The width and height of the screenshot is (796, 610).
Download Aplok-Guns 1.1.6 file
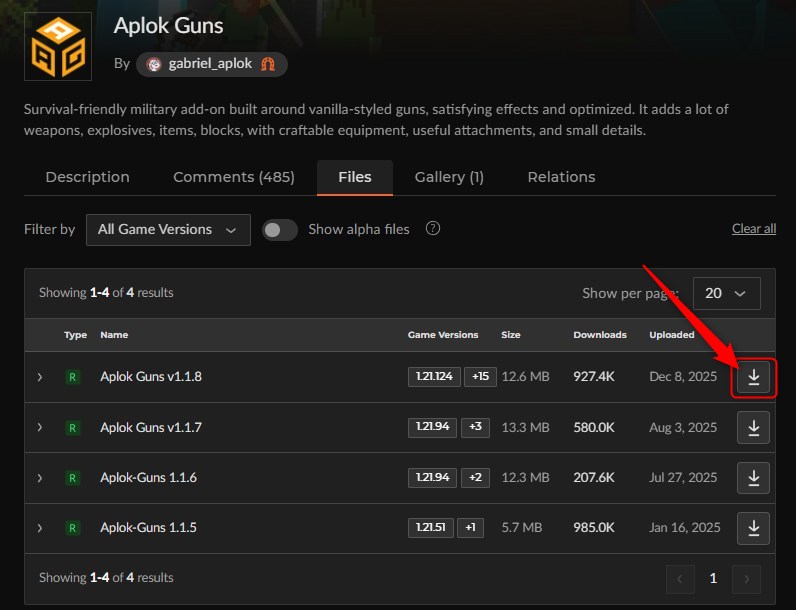(753, 478)
